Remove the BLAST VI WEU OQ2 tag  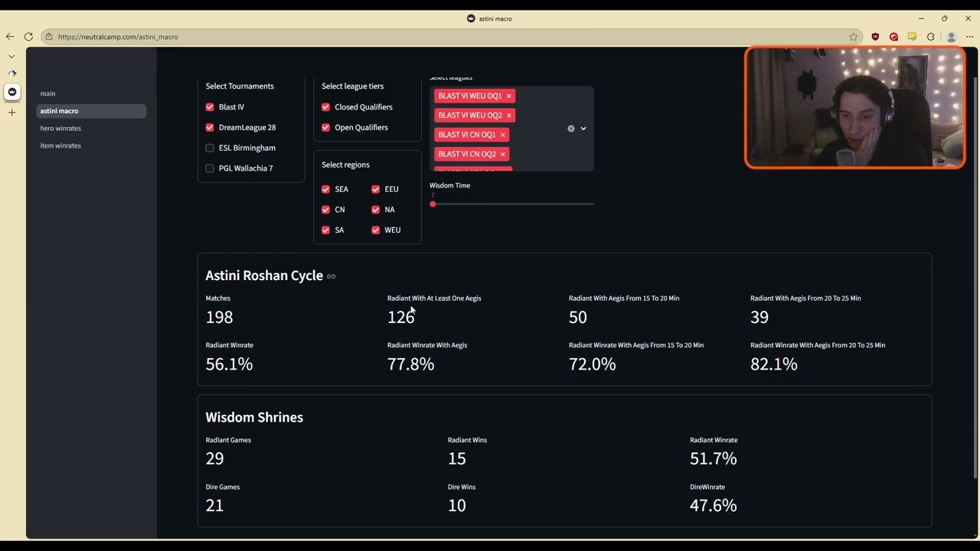click(508, 116)
